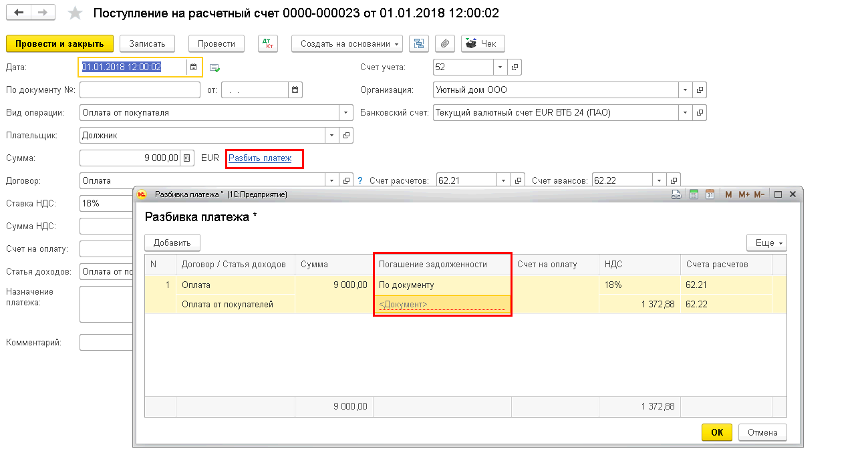The image size is (868, 469).
Task: Open calendar picker in Дата field
Action: click(193, 67)
